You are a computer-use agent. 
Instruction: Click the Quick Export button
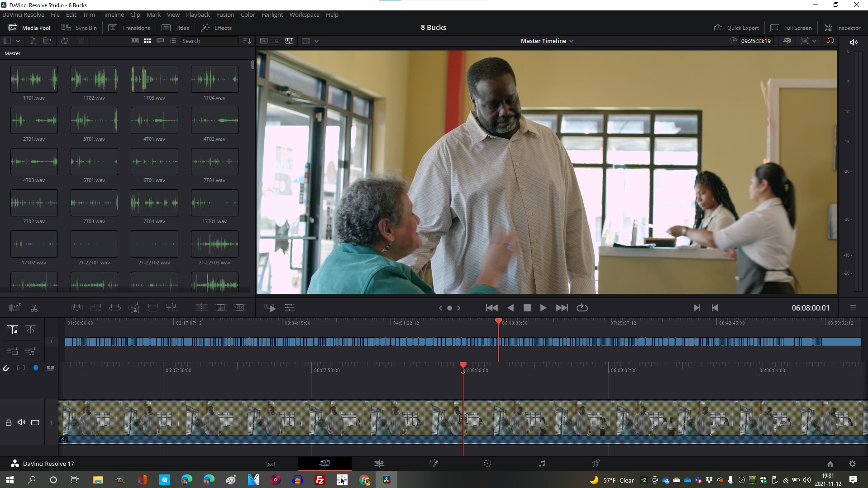(x=736, y=28)
